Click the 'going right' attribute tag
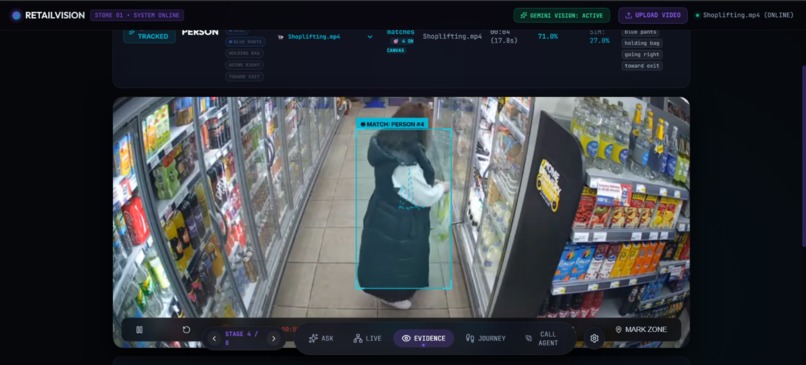 [642, 54]
